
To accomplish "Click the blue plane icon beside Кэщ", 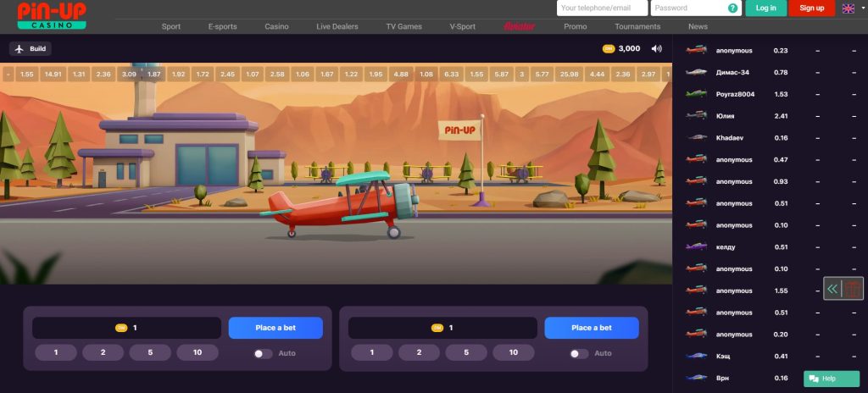I will click(697, 356).
